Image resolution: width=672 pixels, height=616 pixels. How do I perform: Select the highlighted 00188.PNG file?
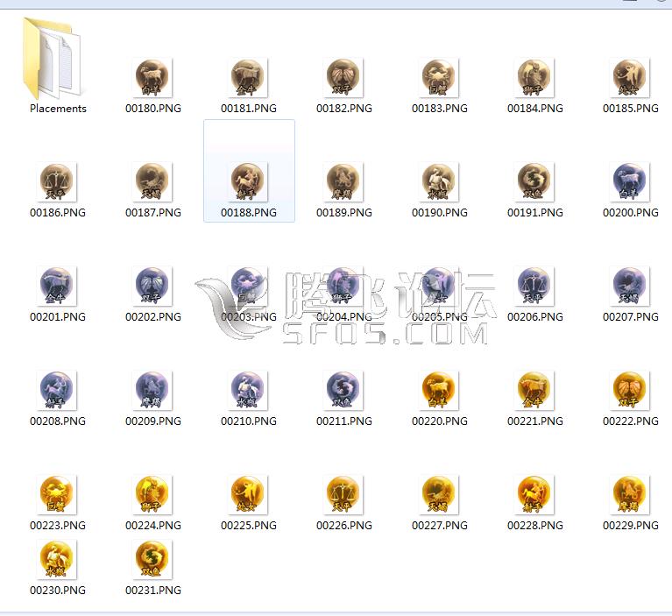[249, 182]
